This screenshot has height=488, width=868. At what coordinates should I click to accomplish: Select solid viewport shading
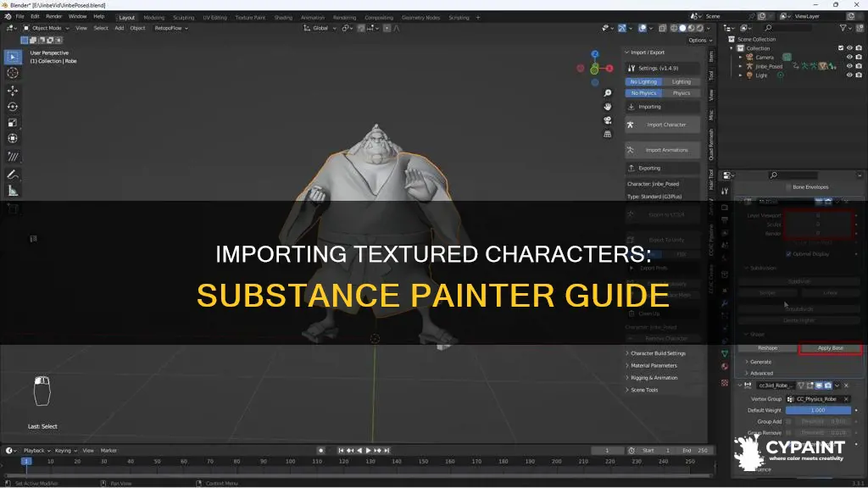tap(682, 28)
